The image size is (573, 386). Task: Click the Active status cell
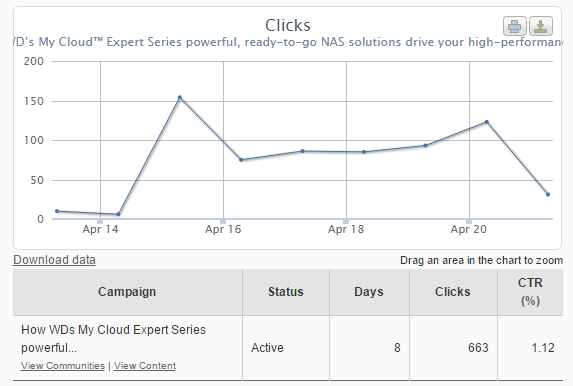tap(267, 348)
